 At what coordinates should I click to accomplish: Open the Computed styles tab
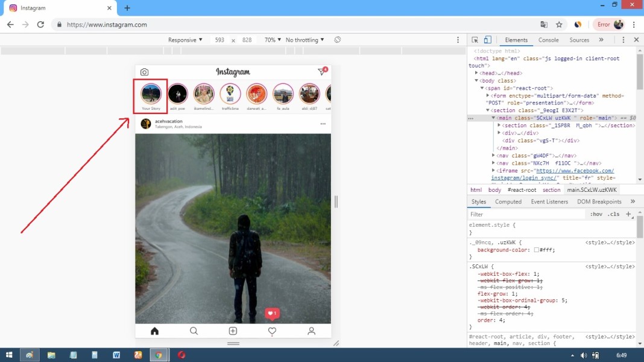point(508,202)
